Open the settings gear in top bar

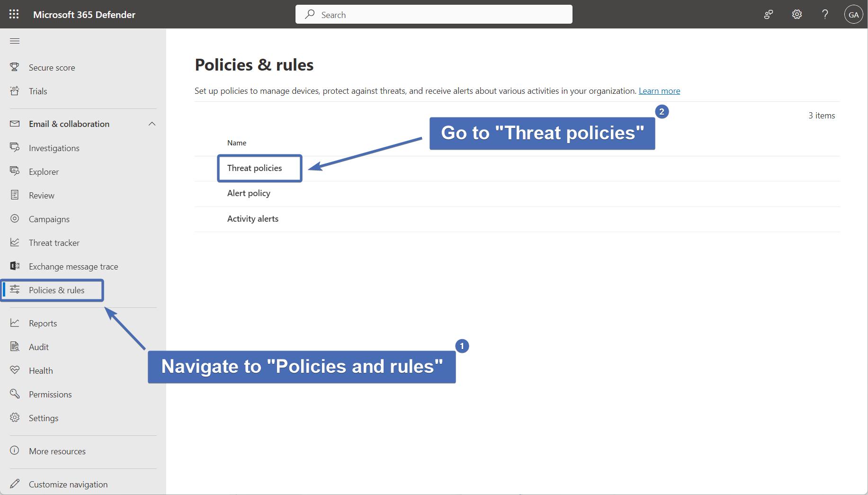click(x=797, y=15)
